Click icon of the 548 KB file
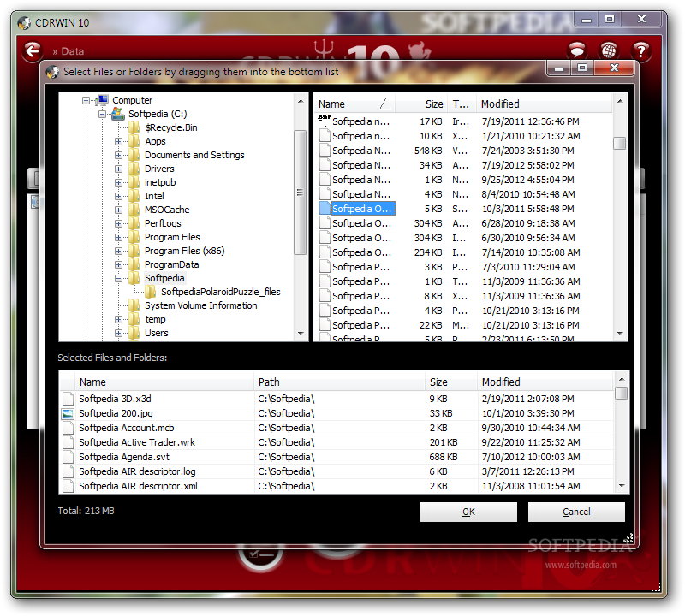Viewport: 685px width, 616px height. [x=325, y=151]
